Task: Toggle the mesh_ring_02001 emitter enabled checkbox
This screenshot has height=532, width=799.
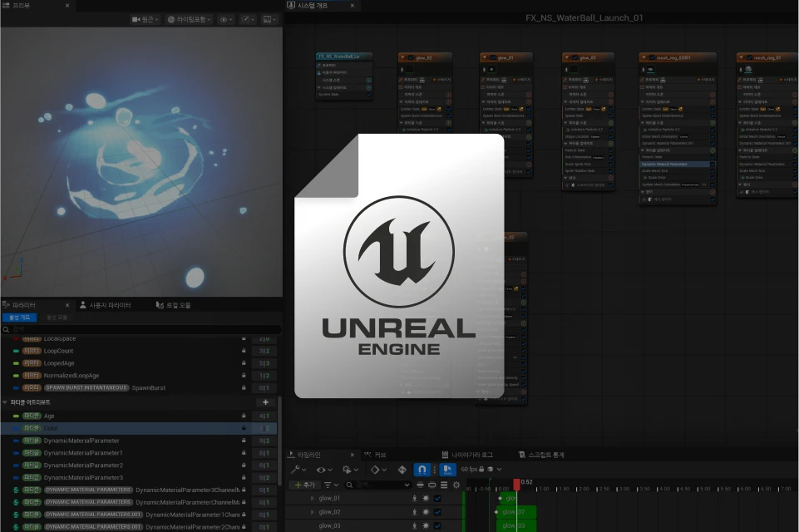Action: point(652,57)
